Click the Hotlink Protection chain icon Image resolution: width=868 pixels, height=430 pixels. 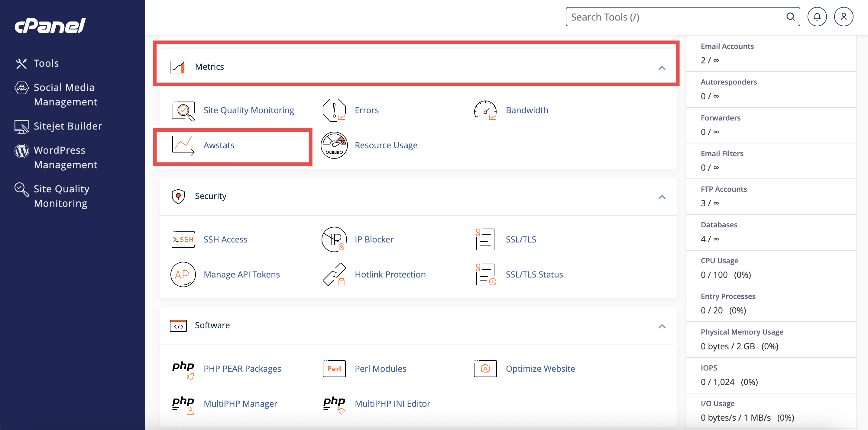click(x=334, y=274)
